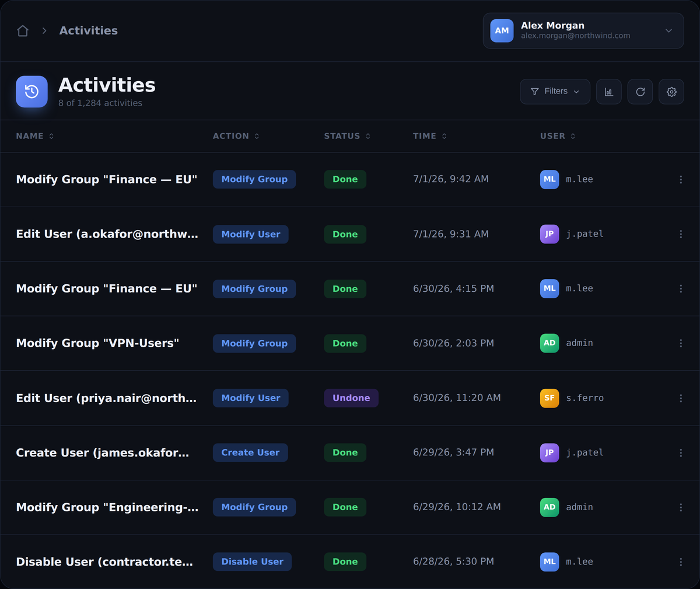Click the AM profile avatar

pyautogui.click(x=502, y=31)
